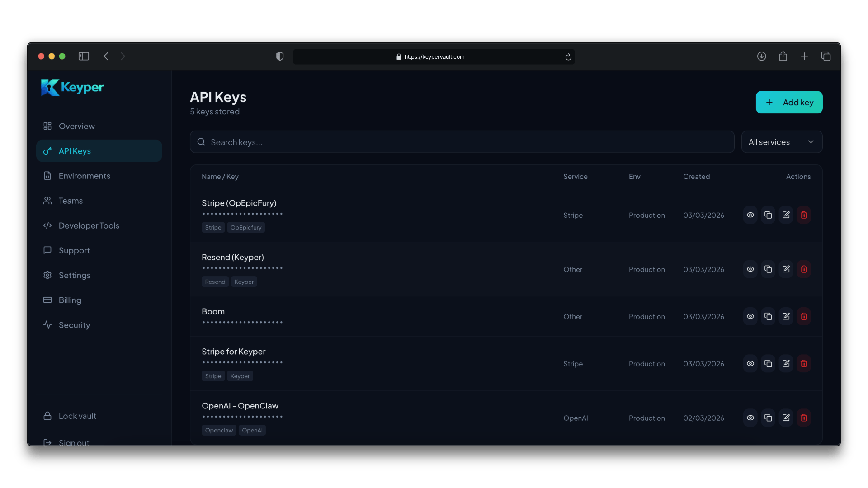Delete the Boom key
This screenshot has height=488, width=868.
804,316
